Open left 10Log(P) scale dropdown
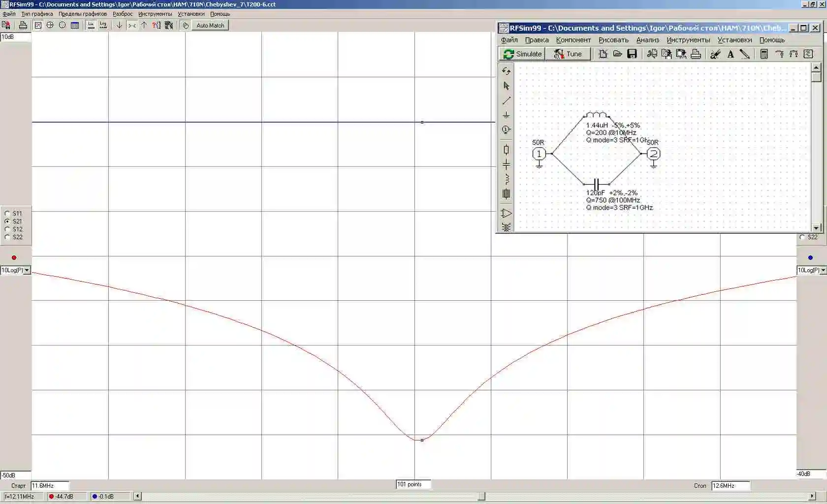Viewport: 827px width, 504px height. point(27,270)
